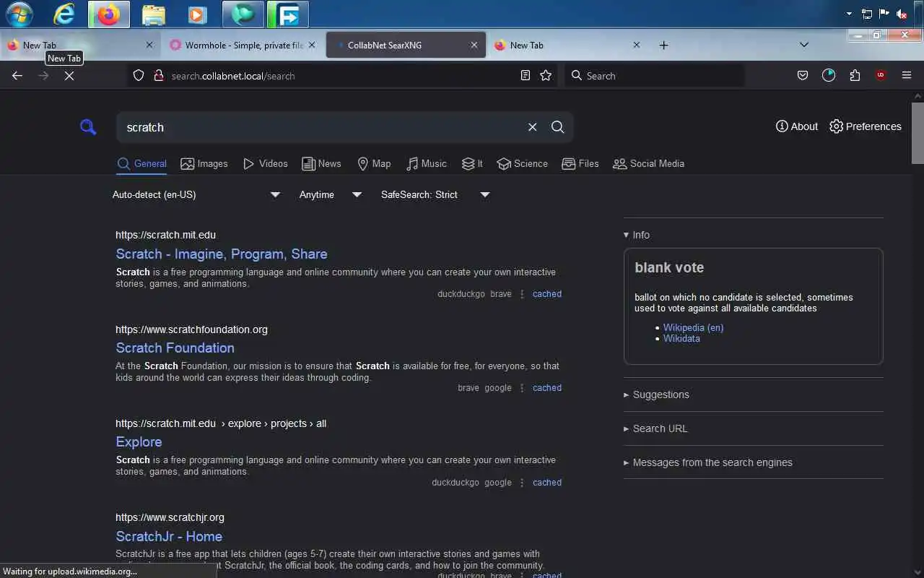Collapse the Info section
924x578 pixels.
pos(637,235)
